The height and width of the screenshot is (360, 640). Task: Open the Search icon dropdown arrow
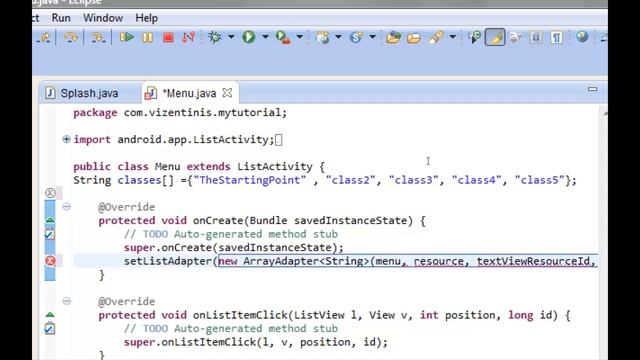(452, 37)
